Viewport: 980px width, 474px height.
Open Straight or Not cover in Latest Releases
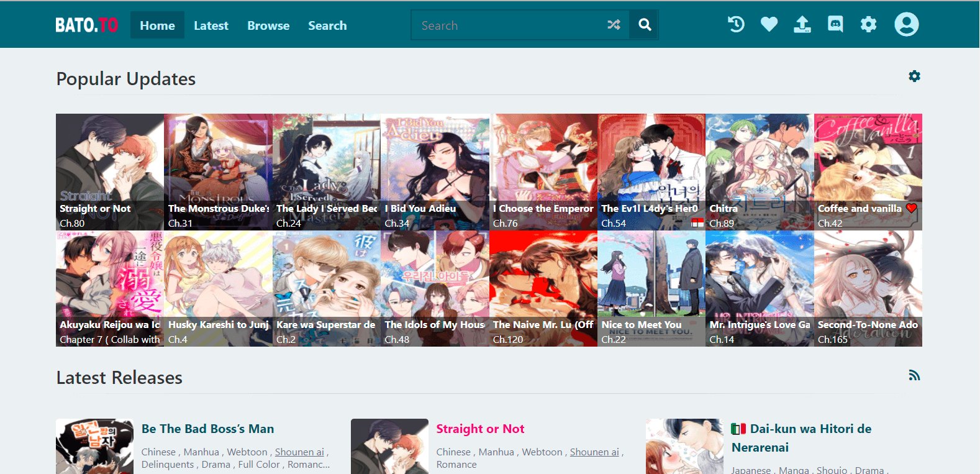tap(389, 446)
